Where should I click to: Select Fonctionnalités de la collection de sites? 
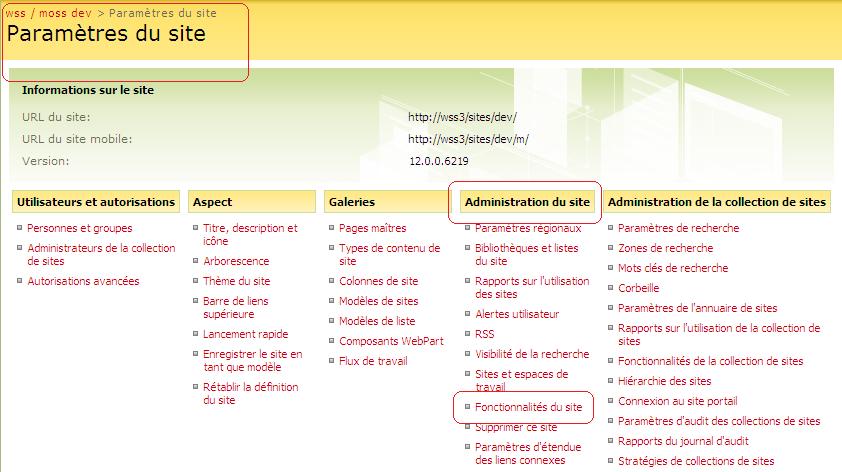click(710, 361)
